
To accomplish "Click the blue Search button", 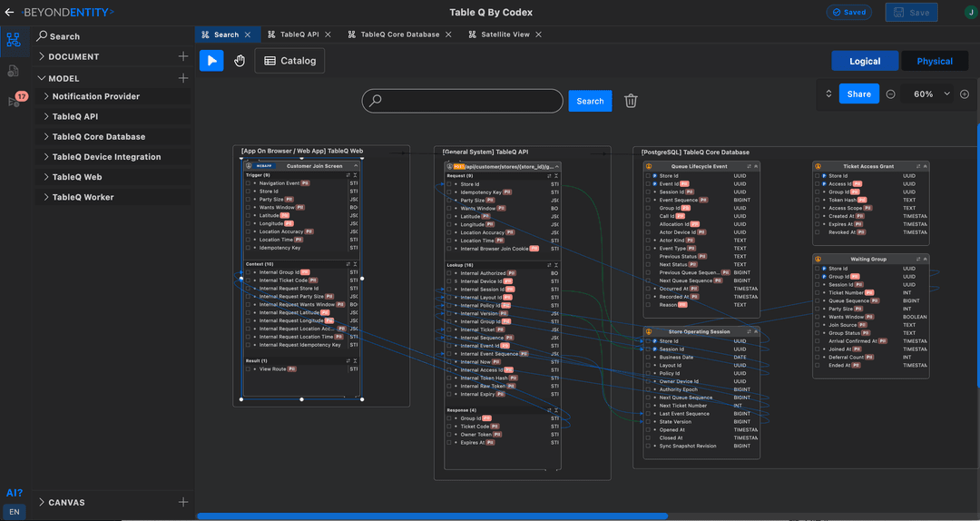I will click(x=590, y=101).
